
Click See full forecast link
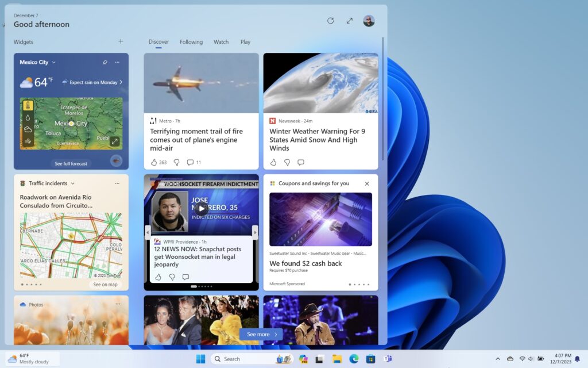[71, 164]
